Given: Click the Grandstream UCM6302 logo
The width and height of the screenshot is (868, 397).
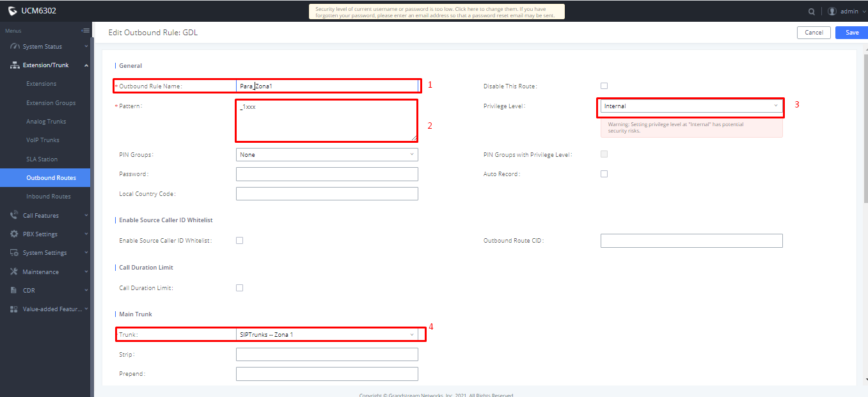Looking at the screenshot, I should pyautogui.click(x=32, y=11).
